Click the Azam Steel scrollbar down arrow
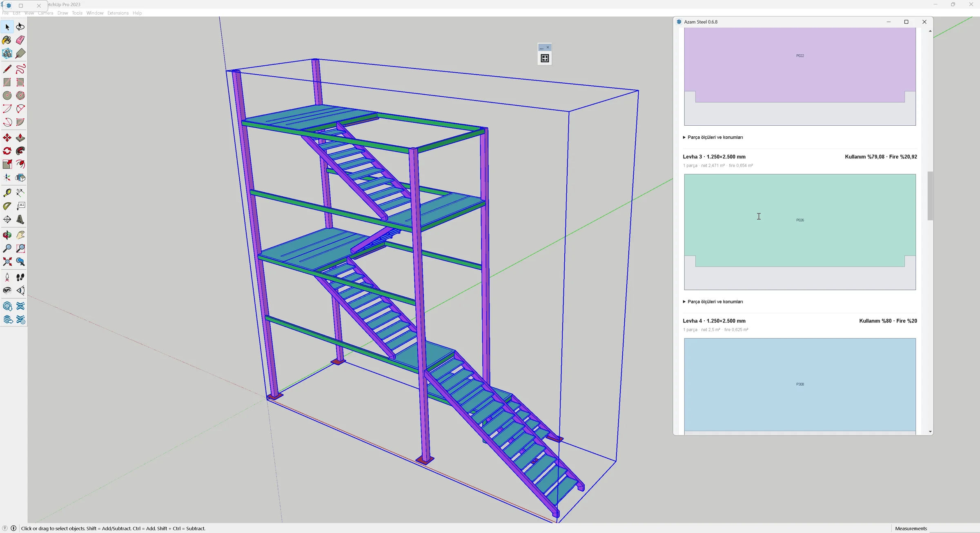The height and width of the screenshot is (533, 980). (x=930, y=431)
